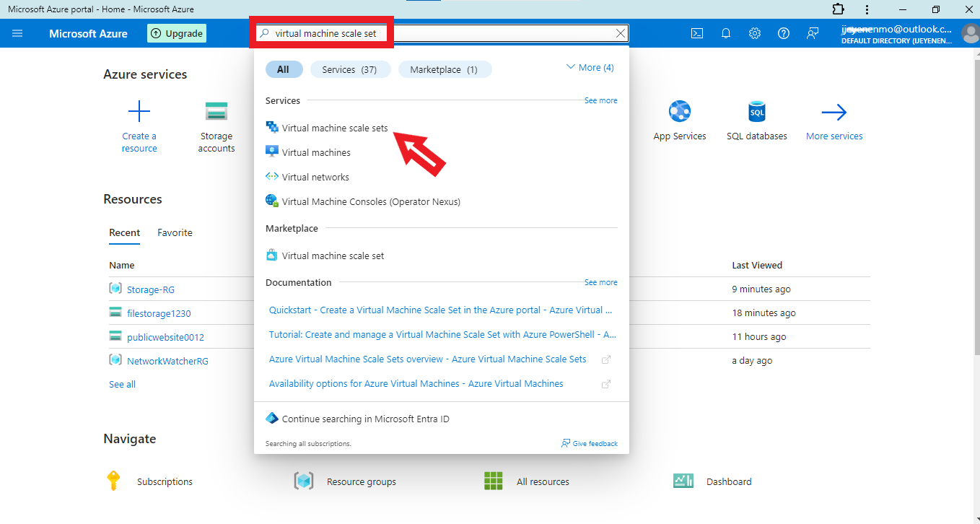Click Create a resource link text
Image resolution: width=980 pixels, height=524 pixels.
click(139, 142)
